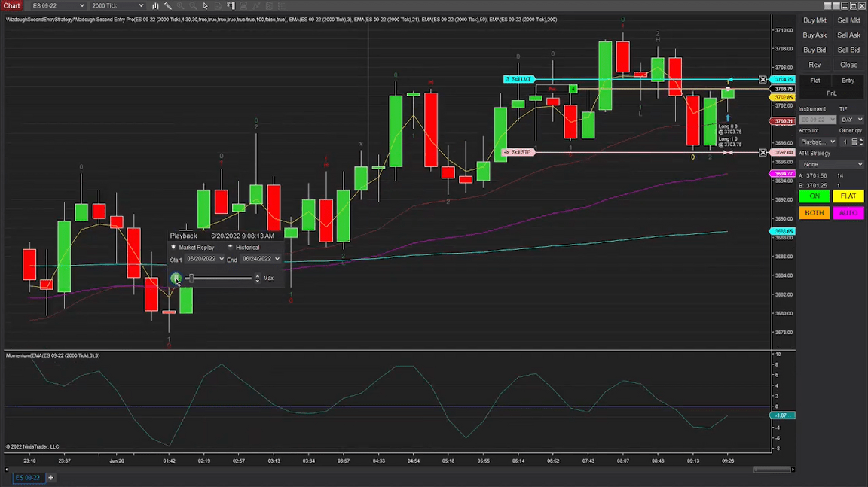Click the Sell STP order label
The width and height of the screenshot is (868, 487).
point(518,152)
